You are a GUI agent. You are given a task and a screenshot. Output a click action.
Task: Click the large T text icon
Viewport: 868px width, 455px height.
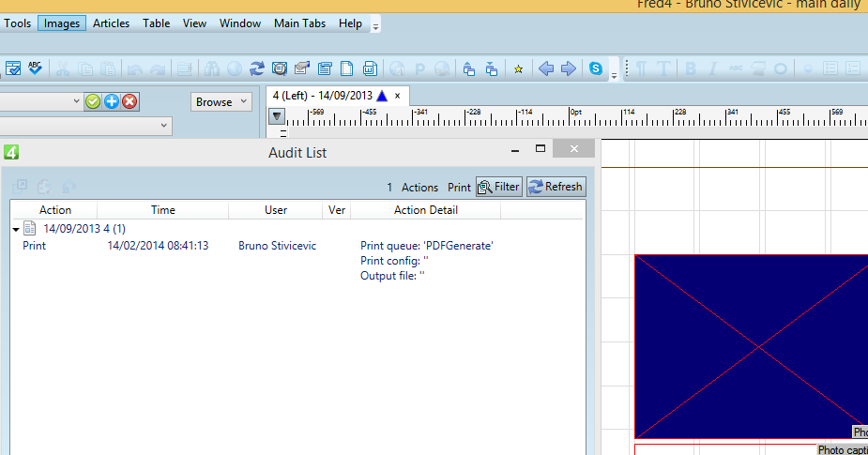tap(663, 68)
